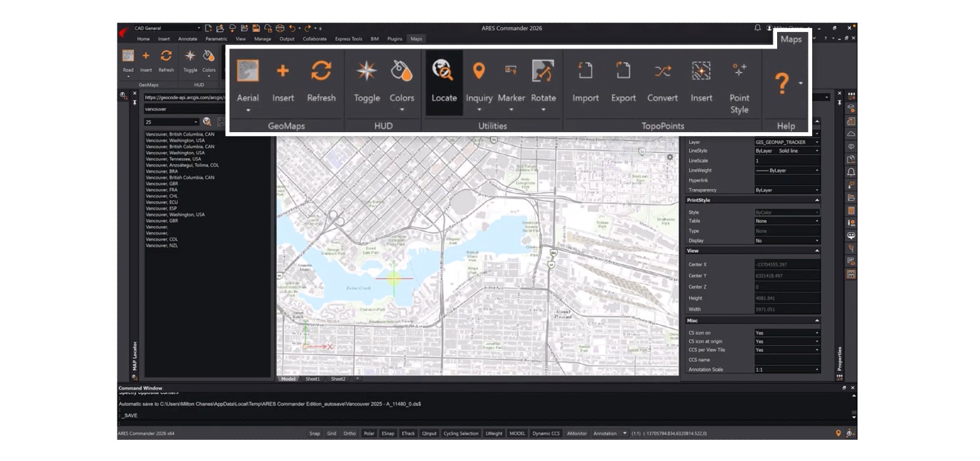Viewport: 980px width, 461px height.
Task: Toggle ESnap in status bar
Action: [388, 434]
